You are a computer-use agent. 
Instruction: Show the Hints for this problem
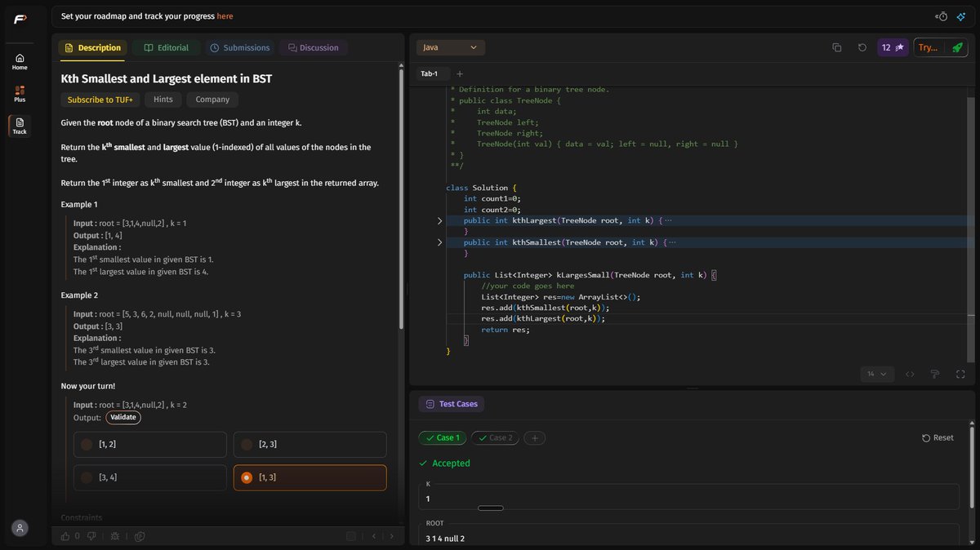(x=163, y=100)
